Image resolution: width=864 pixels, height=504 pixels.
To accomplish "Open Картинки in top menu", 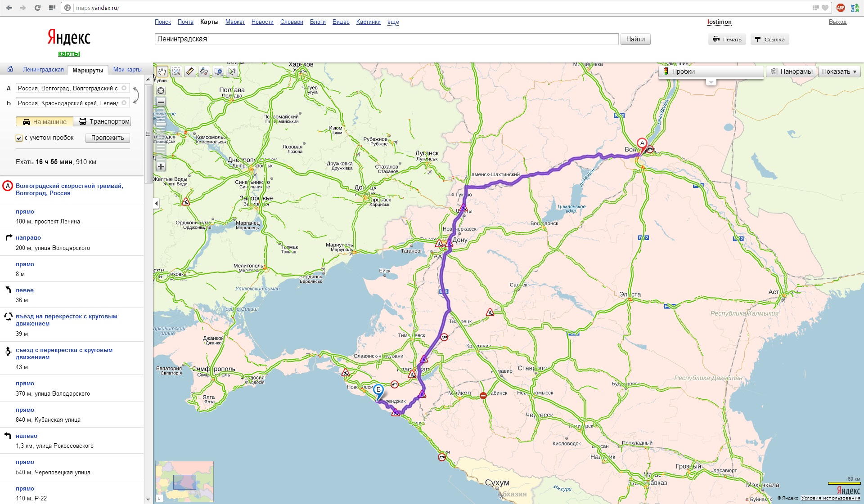I will [x=368, y=22].
